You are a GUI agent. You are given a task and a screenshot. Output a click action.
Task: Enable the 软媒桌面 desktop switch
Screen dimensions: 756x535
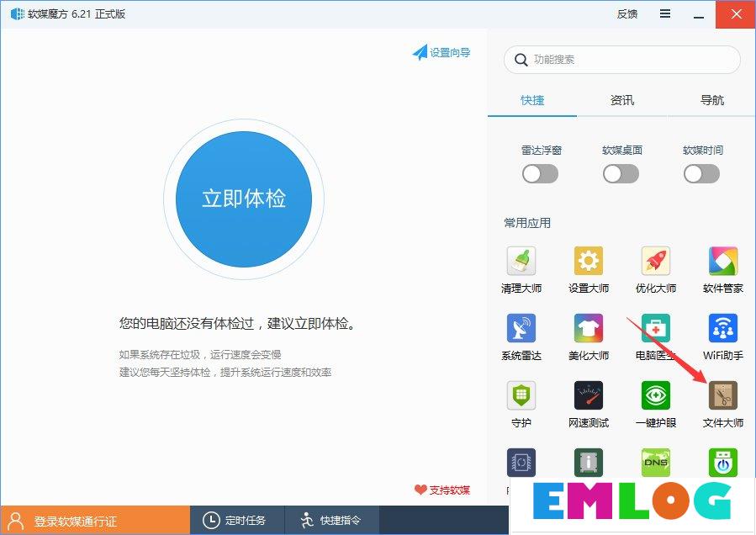pos(621,173)
